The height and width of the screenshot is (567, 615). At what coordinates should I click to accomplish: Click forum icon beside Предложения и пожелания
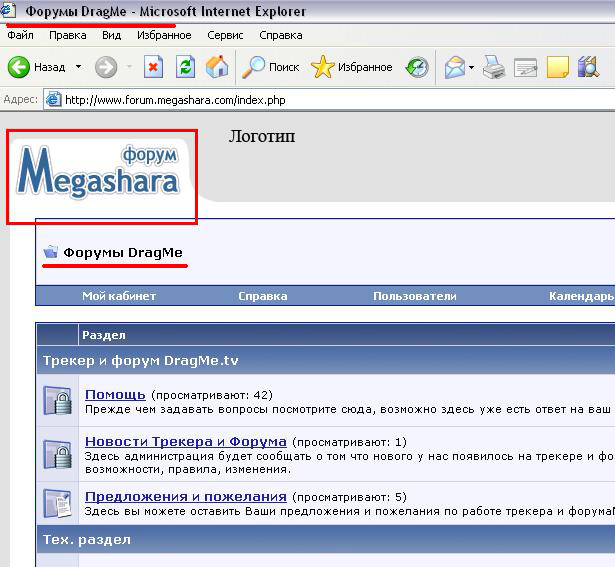pyautogui.click(x=58, y=503)
